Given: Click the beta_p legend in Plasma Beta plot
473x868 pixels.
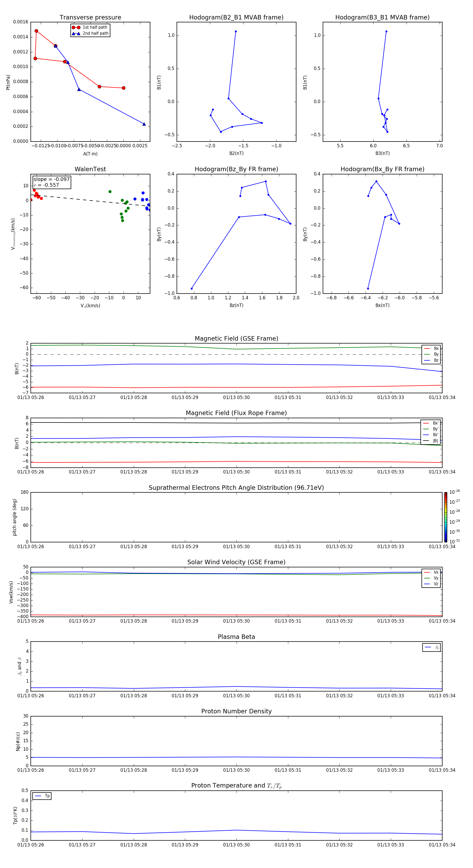Looking at the screenshot, I should click(x=431, y=647).
